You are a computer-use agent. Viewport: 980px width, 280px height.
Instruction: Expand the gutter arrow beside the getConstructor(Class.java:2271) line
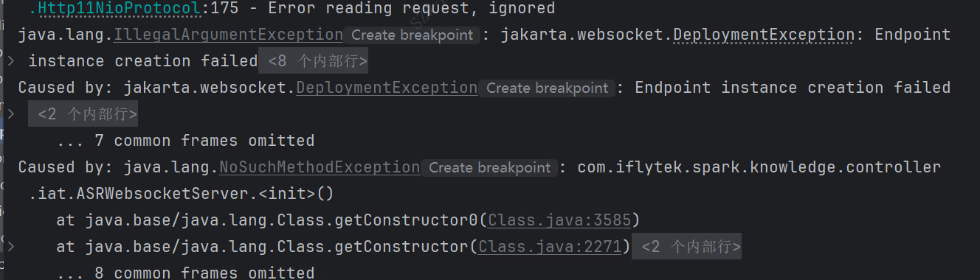10,247
